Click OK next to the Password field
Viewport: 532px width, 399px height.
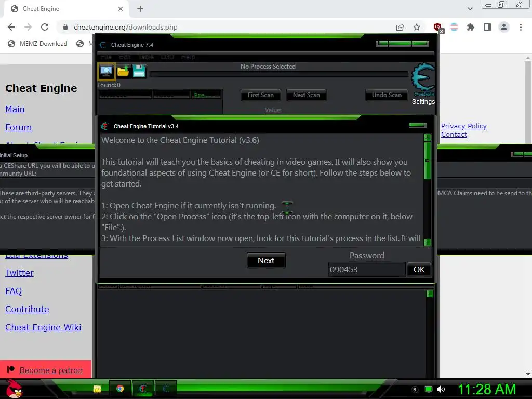coord(419,270)
